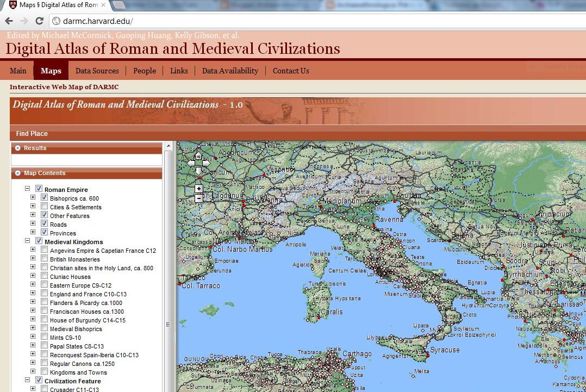The width and height of the screenshot is (586, 392).
Task: Select the Maps navigation tab
Action: pyautogui.click(x=51, y=71)
